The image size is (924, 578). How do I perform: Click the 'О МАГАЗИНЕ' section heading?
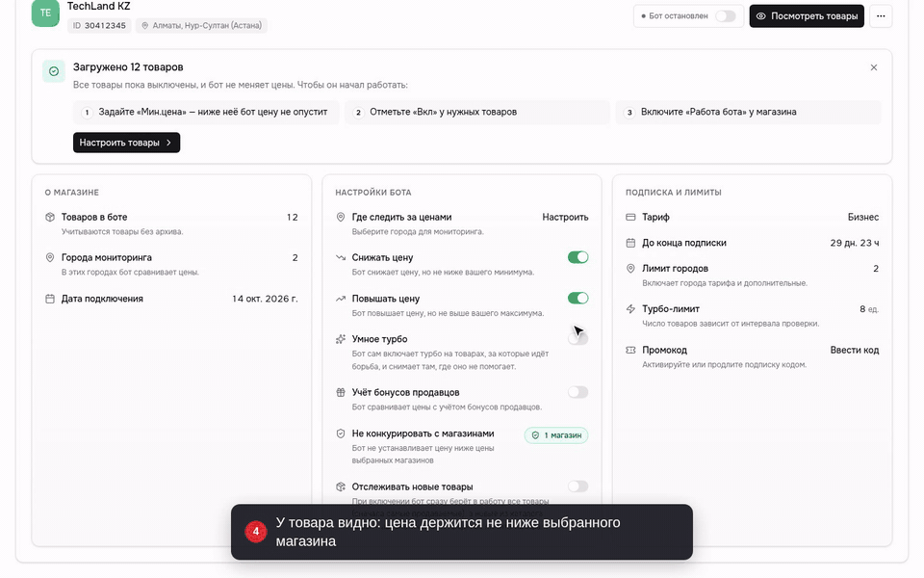tap(72, 193)
